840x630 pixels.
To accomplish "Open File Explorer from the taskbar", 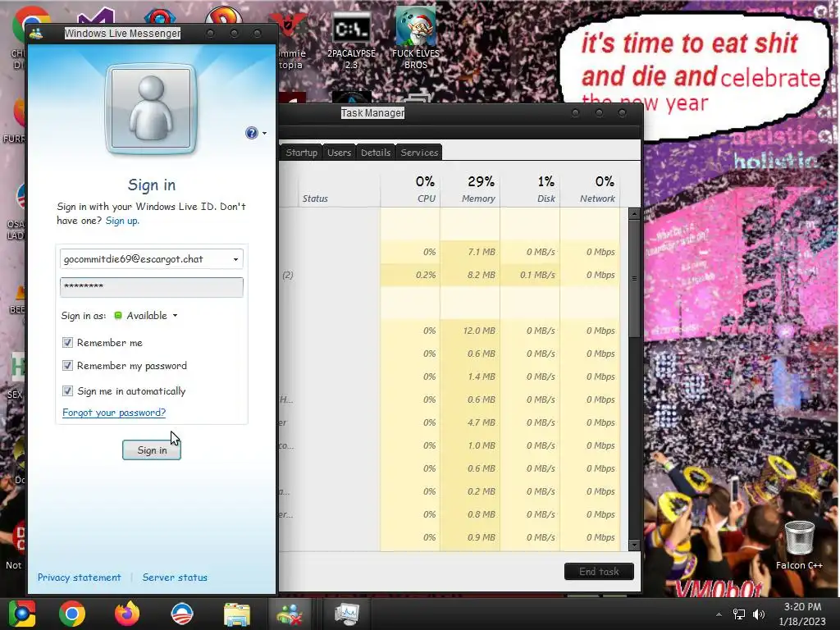I will click(237, 614).
